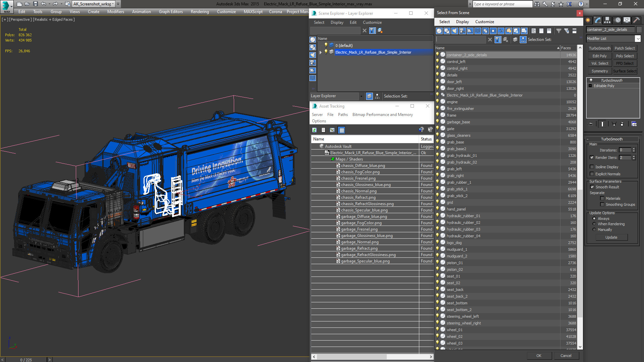
Task: Toggle Display Lights filter in Select From Scene
Action: tap(454, 31)
